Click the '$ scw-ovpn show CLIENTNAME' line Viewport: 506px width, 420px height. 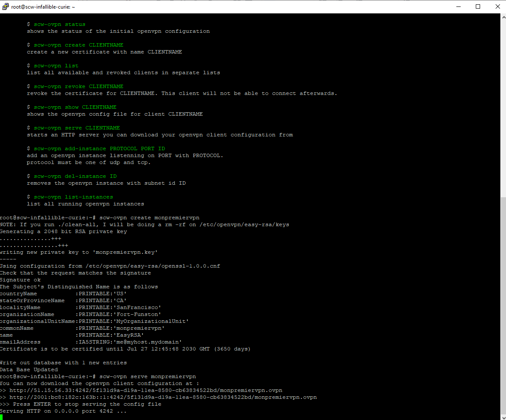pyautogui.click(x=72, y=107)
